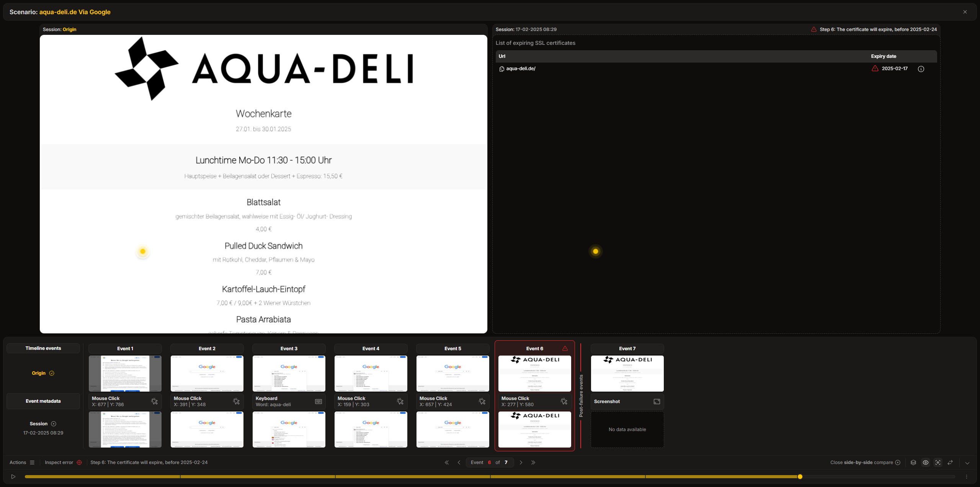This screenshot has width=980, height=487.
Task: Click Event 1 mouse click cursor icon
Action: pyautogui.click(x=155, y=401)
